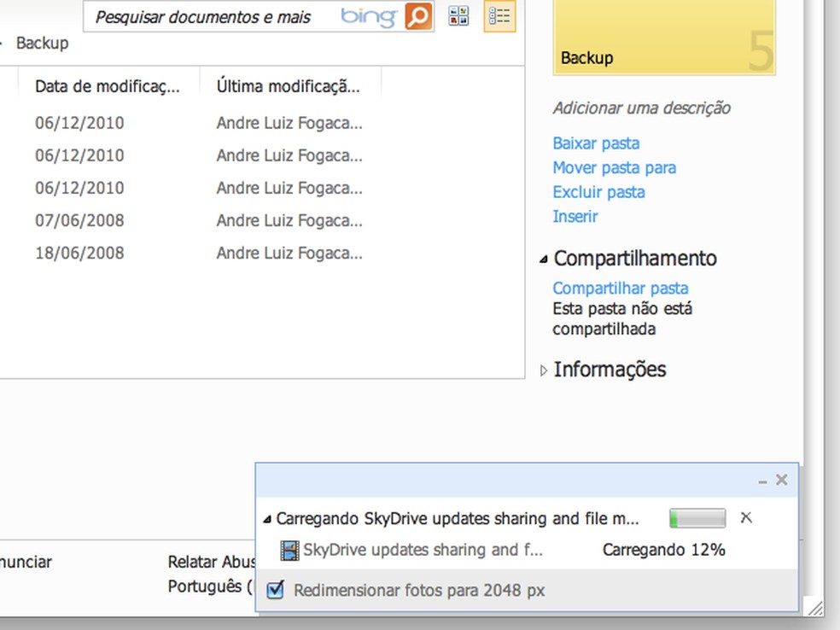The width and height of the screenshot is (840, 630).
Task: Click the video filmstrip icon beside SkyDrive upload
Action: [290, 551]
